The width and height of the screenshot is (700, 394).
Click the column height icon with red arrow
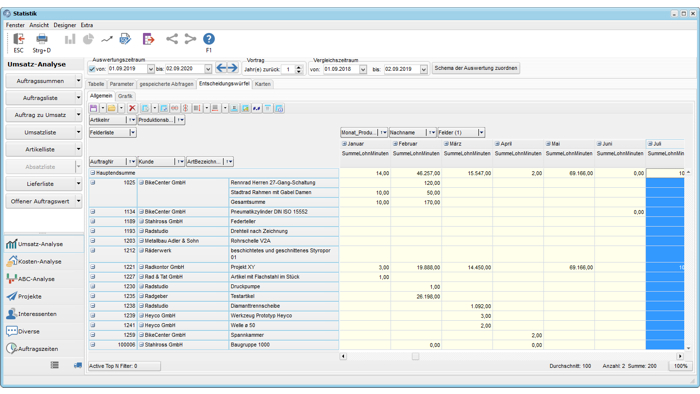197,108
